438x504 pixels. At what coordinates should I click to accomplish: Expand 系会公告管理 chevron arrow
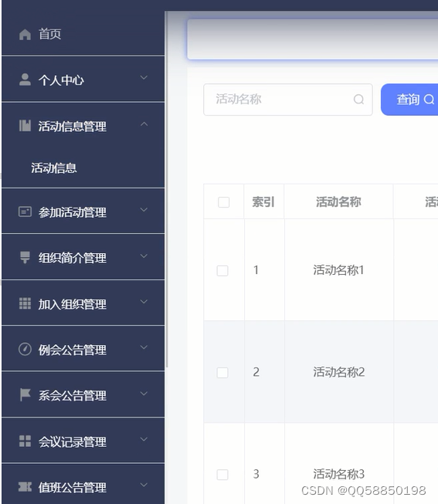coord(144,394)
